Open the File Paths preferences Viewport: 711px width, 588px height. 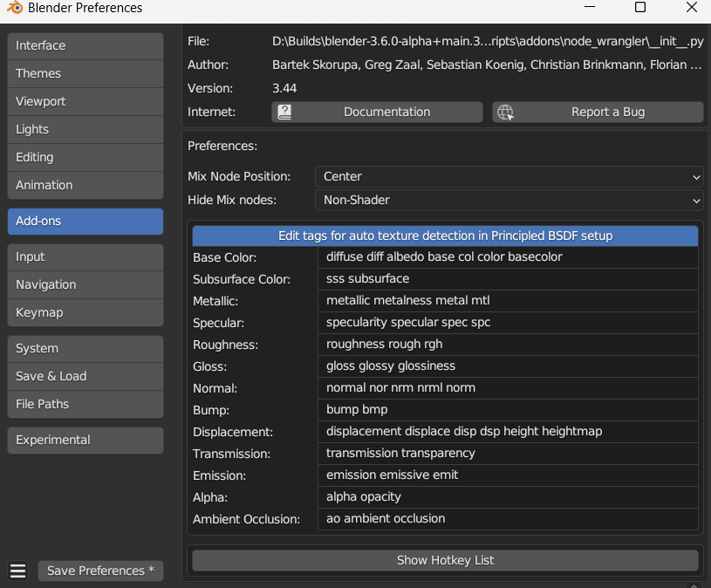[85, 404]
